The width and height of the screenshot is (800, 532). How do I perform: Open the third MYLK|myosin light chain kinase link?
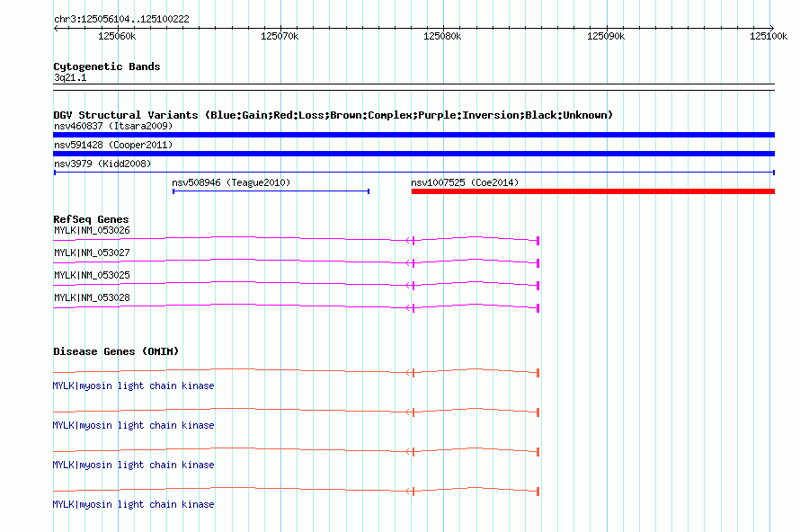[133, 465]
